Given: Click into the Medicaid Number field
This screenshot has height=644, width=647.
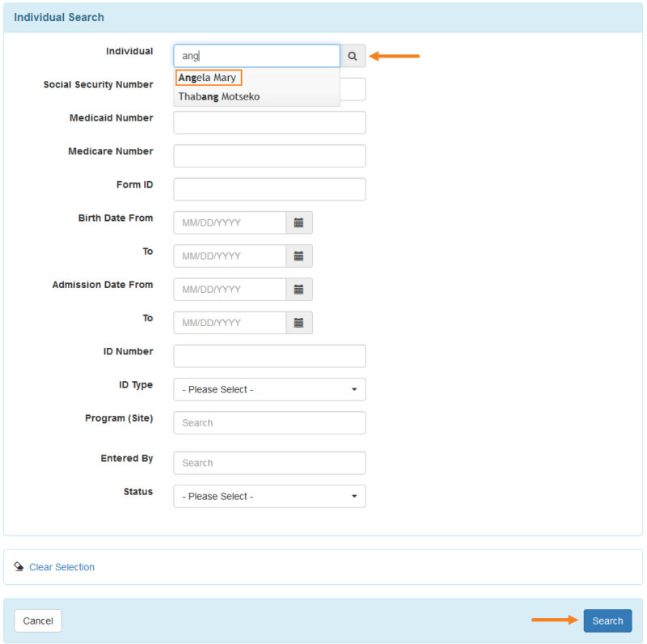Looking at the screenshot, I should click(269, 122).
